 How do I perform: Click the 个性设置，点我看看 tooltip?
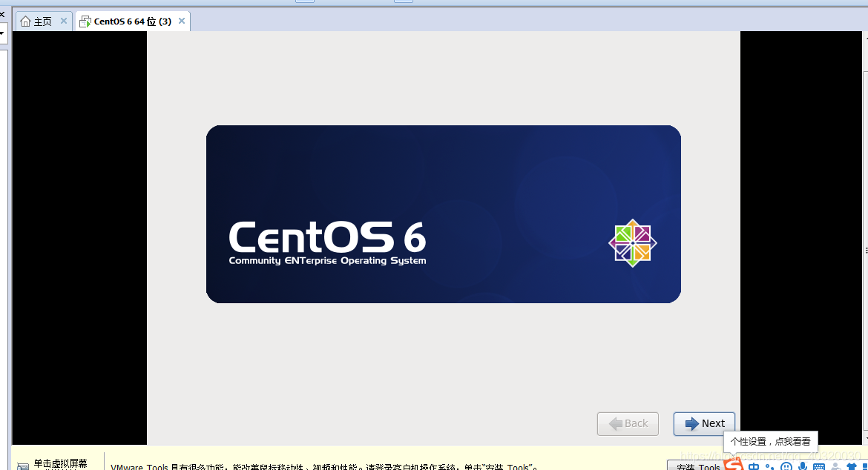coord(771,441)
